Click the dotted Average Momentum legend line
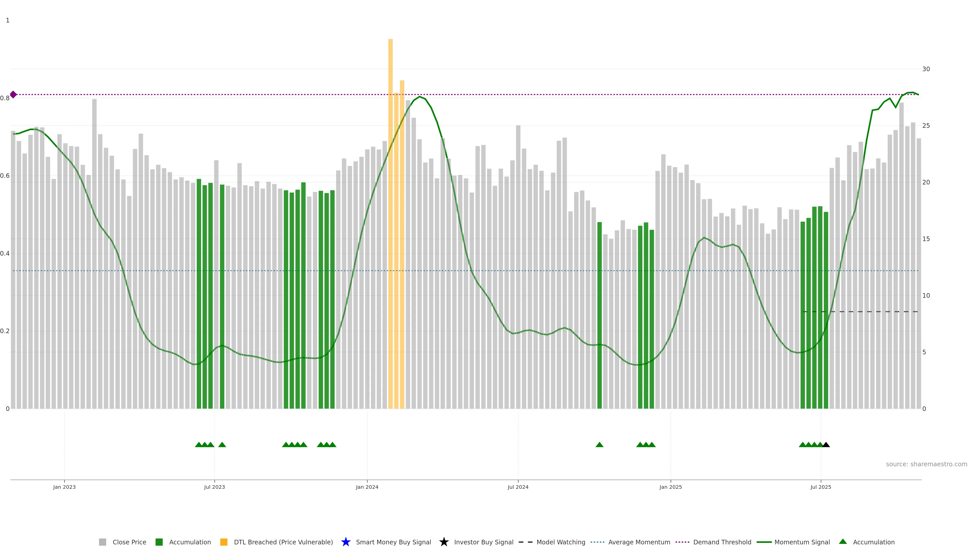 point(597,542)
